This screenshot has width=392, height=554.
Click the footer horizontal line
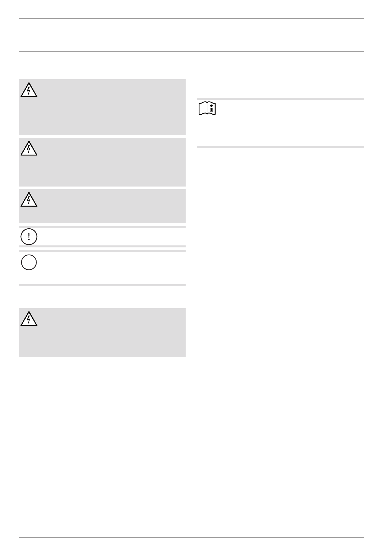191,538
